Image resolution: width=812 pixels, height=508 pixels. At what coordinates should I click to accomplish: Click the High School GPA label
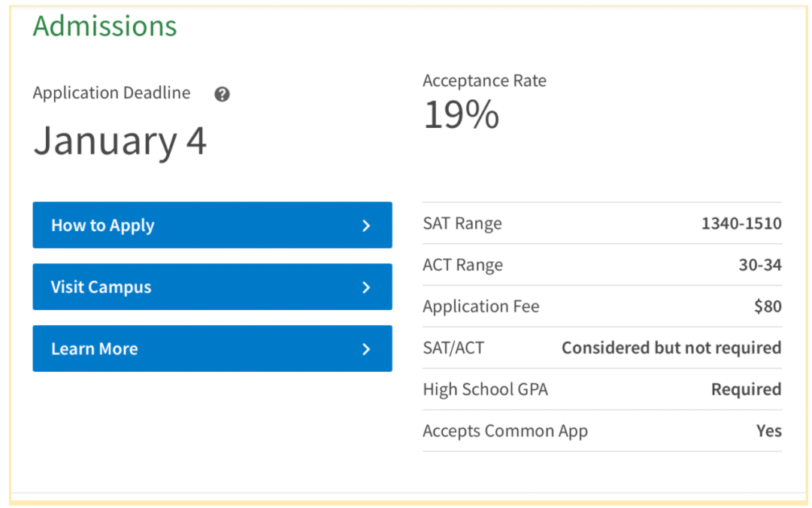[x=486, y=389]
